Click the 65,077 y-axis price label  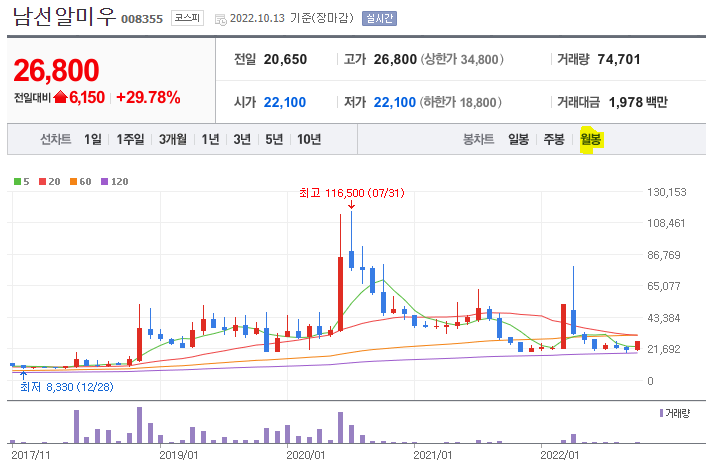point(664,286)
